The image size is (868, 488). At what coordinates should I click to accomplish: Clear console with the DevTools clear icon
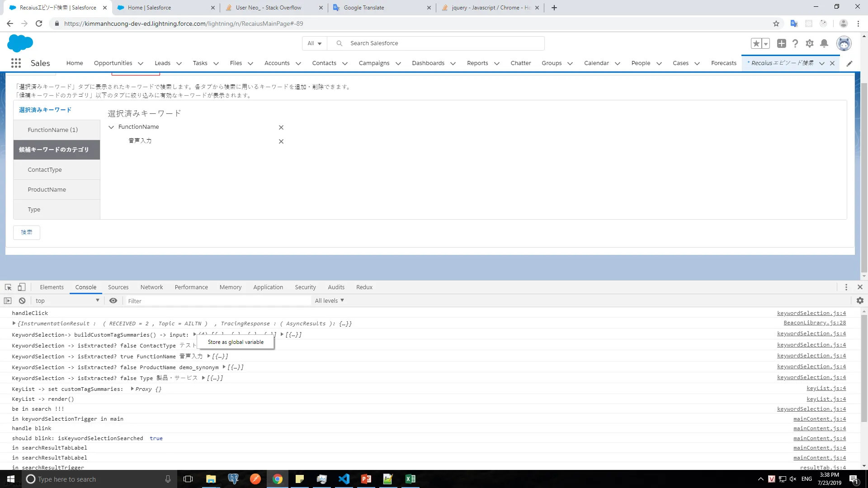click(x=22, y=300)
